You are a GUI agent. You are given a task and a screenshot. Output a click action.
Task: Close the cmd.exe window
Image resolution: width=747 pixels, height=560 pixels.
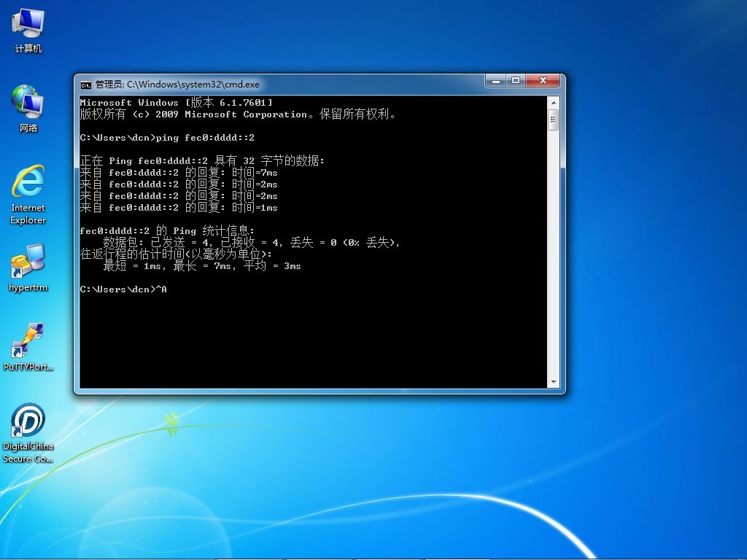pyautogui.click(x=543, y=81)
